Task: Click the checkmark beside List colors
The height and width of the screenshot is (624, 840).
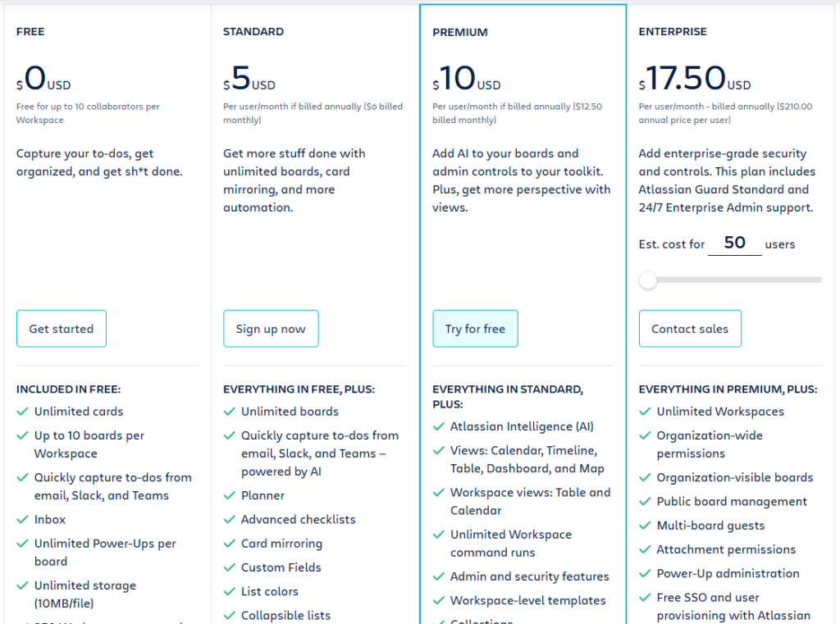Action: [229, 592]
